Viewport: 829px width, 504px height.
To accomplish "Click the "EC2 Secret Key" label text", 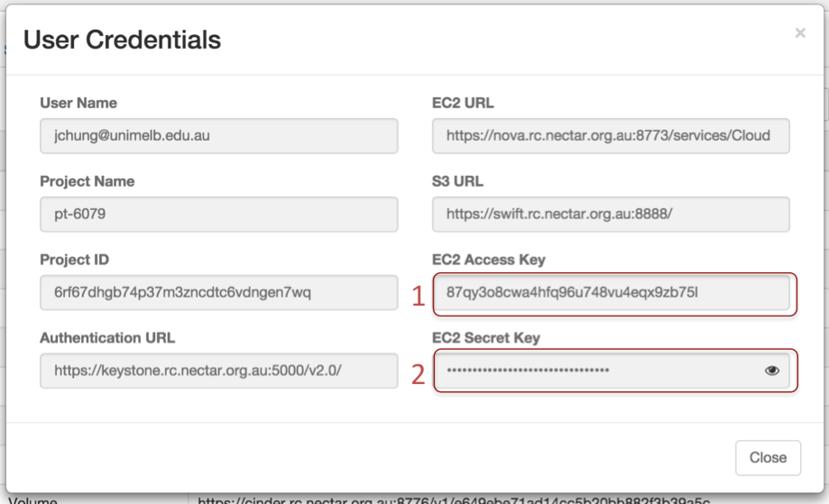I will (486, 338).
